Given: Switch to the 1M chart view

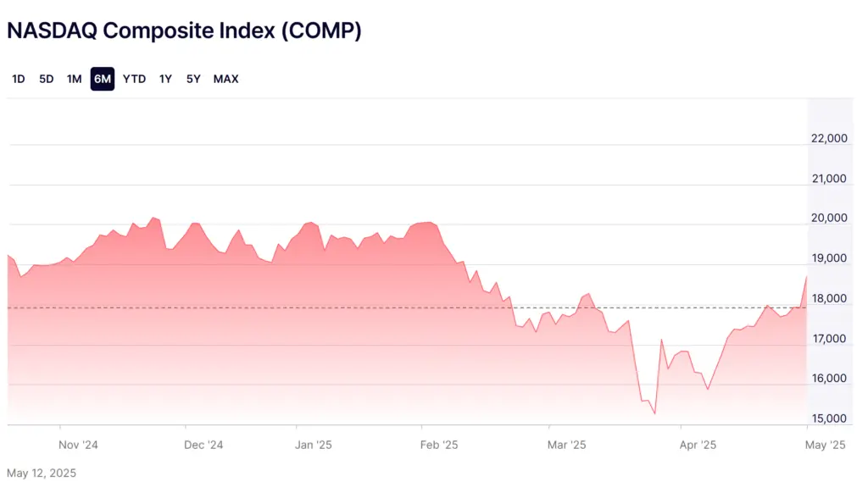Looking at the screenshot, I should pyautogui.click(x=74, y=78).
